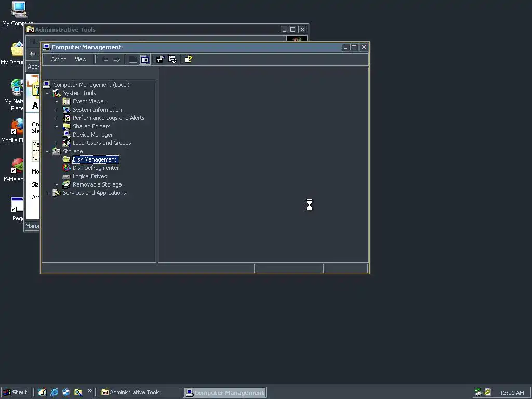Screen dimensions: 532x399
Task: Click the System Tools icon
Action: coord(56,93)
